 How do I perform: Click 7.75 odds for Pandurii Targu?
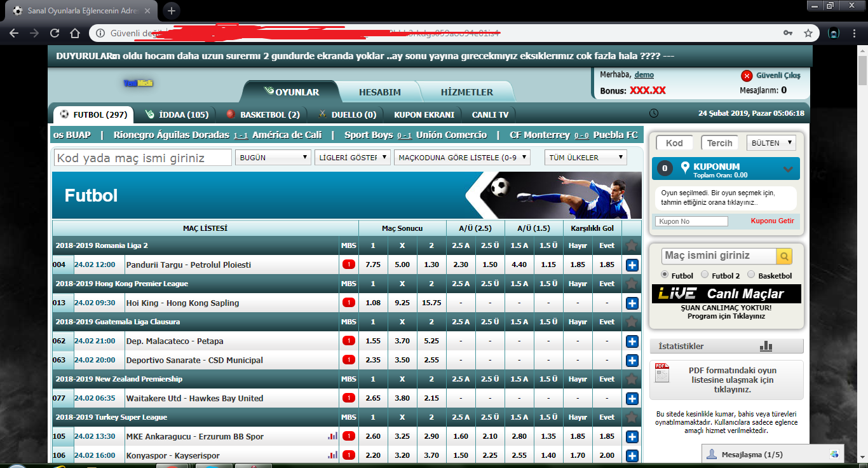373,265
